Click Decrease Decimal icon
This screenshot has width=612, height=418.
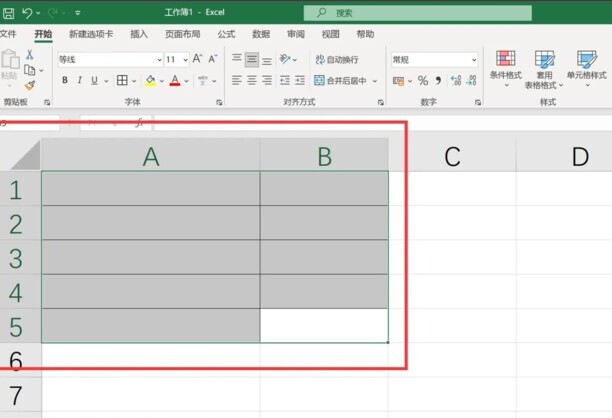(471, 81)
